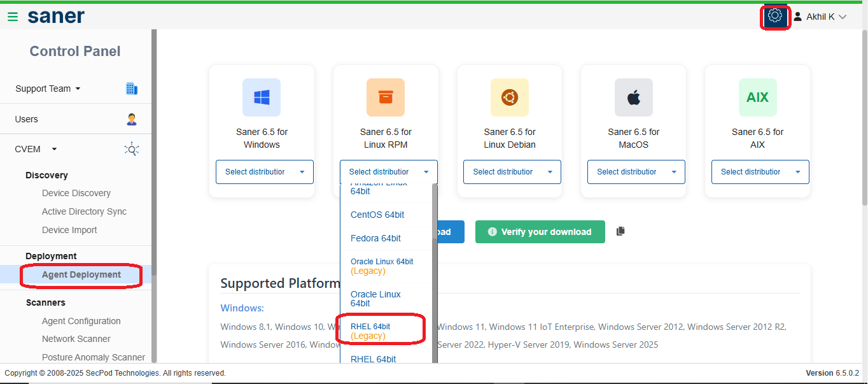Click the Saner 6.5 for AIX label
868x384 pixels.
(x=757, y=138)
